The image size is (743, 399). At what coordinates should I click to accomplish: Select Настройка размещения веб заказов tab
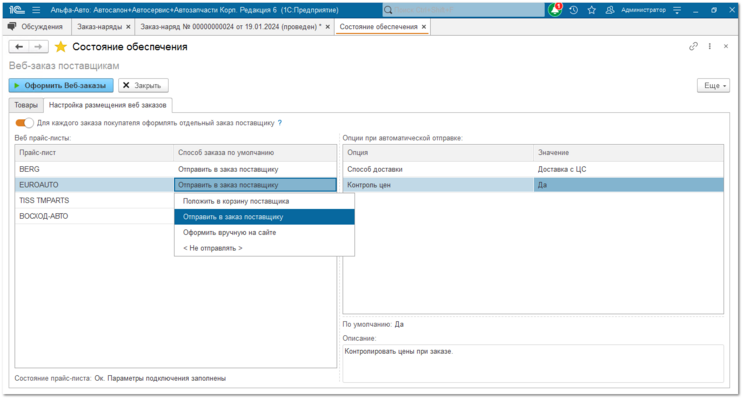click(x=108, y=105)
